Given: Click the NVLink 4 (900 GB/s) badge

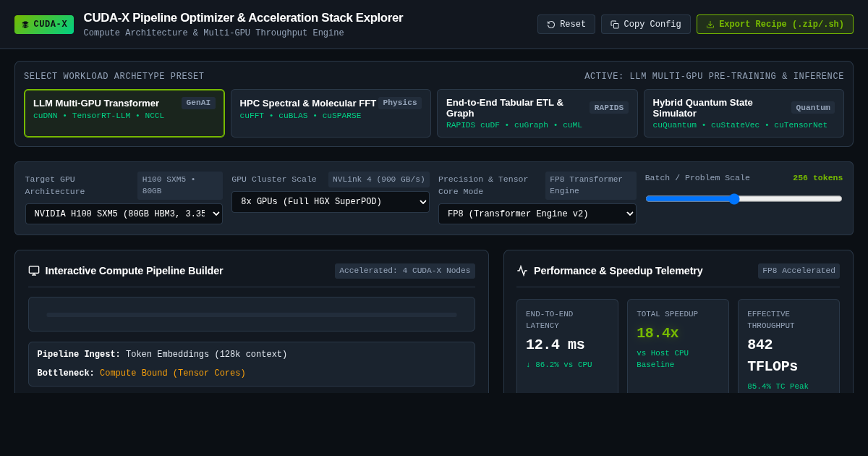Looking at the screenshot, I should tap(379, 180).
